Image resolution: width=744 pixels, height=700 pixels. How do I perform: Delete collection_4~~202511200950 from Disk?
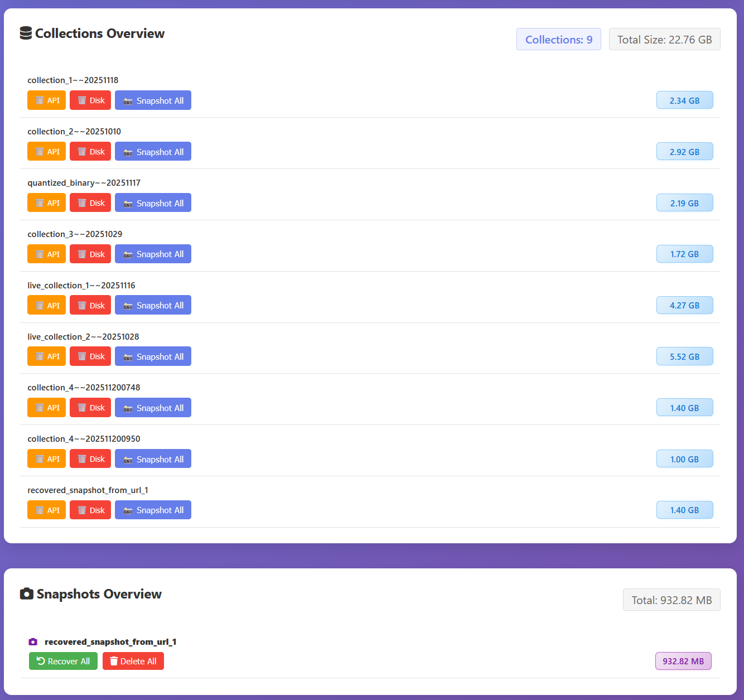click(90, 459)
